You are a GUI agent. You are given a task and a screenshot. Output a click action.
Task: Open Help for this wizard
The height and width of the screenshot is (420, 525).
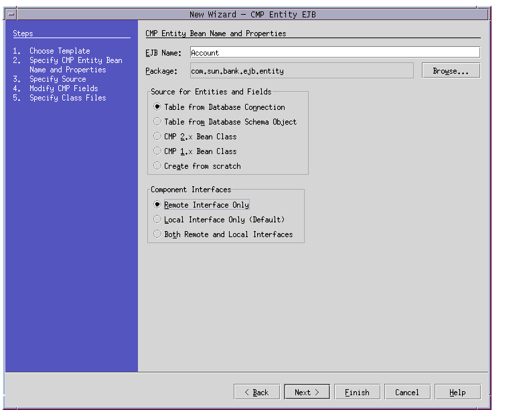(458, 392)
